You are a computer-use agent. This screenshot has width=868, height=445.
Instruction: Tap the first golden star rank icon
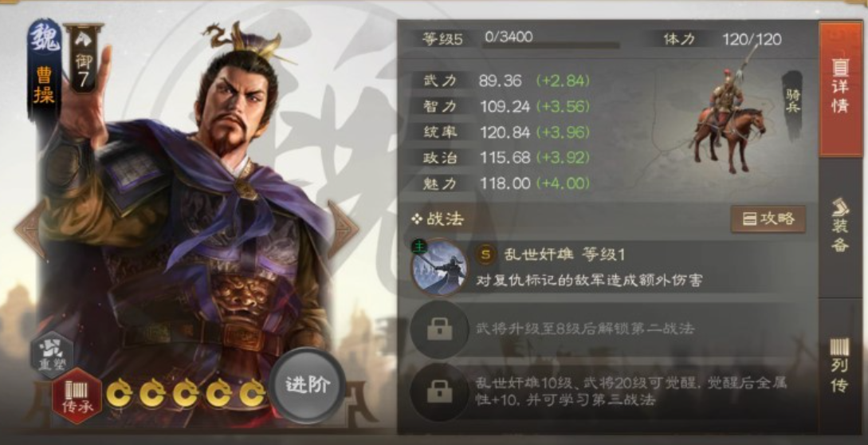point(119,395)
